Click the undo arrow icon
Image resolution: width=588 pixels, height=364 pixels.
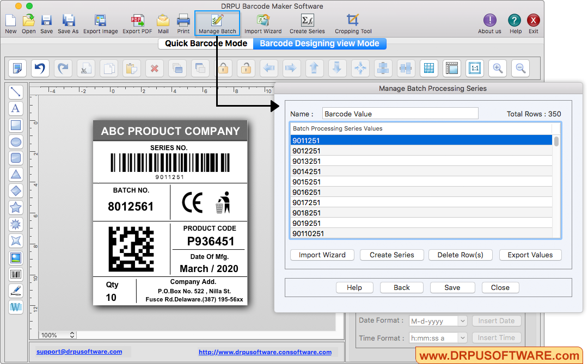click(40, 68)
